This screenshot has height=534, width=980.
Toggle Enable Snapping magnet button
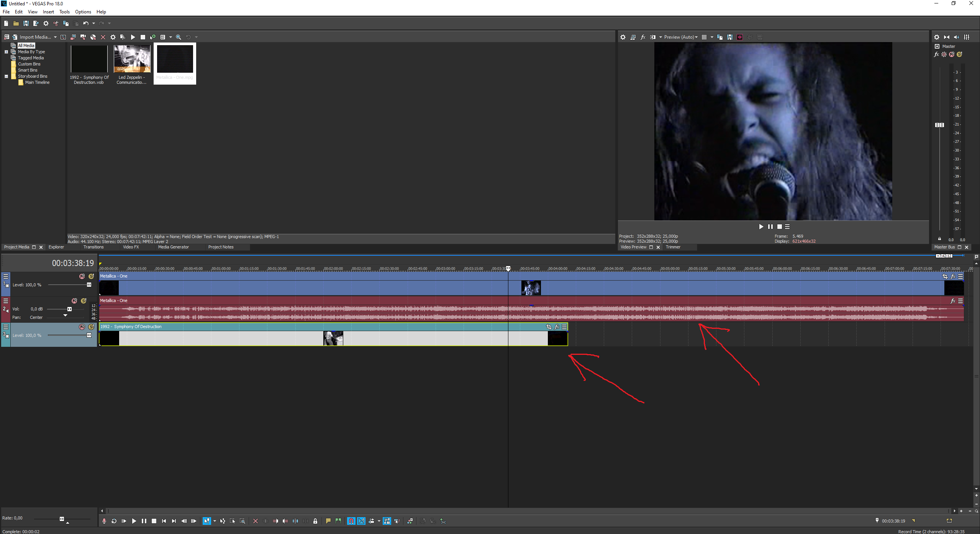pyautogui.click(x=351, y=521)
